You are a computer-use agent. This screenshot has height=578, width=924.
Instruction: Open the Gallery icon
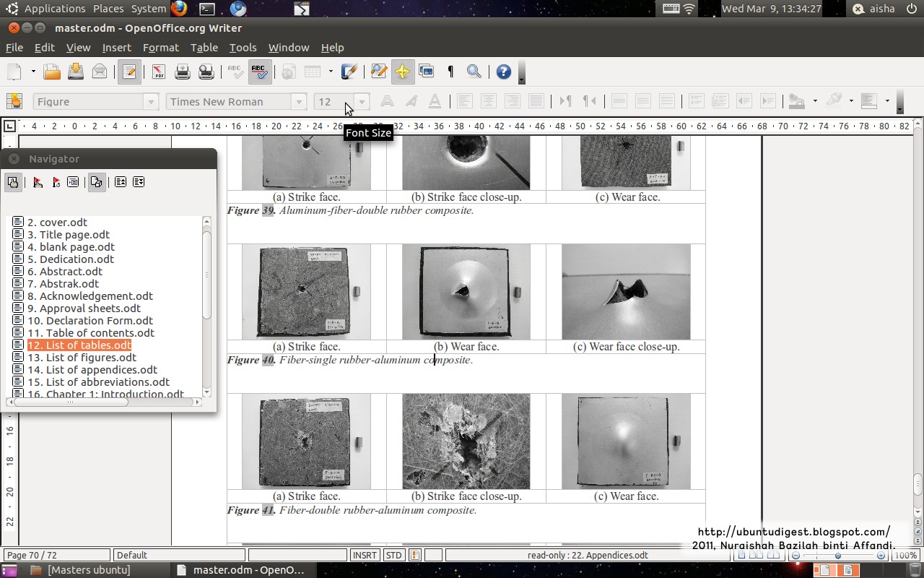click(x=427, y=72)
